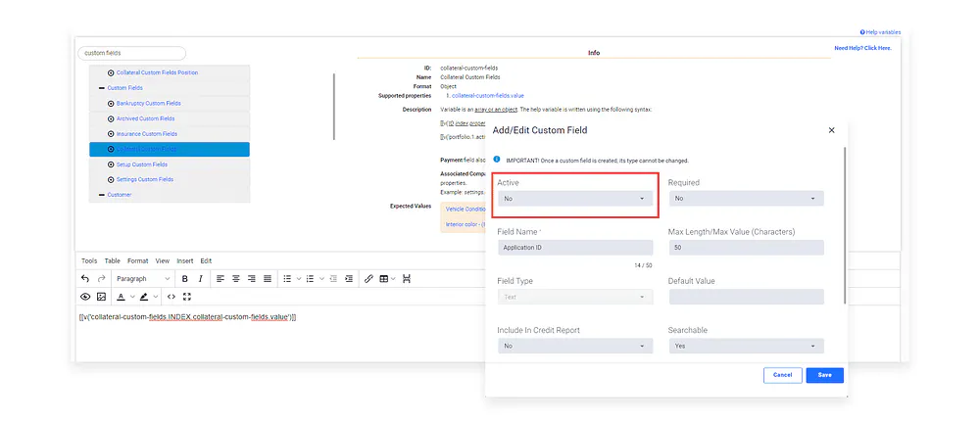This screenshot has width=980, height=422.
Task: Open the highlight color picker arrow
Action: pos(156,297)
